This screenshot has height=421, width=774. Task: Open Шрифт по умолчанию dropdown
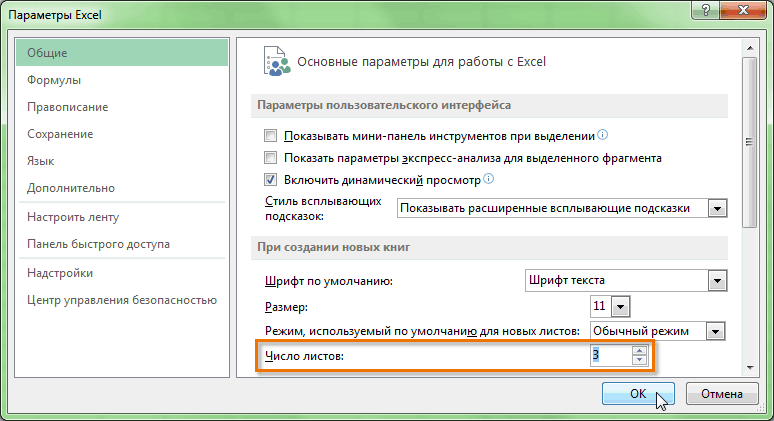[717, 281]
